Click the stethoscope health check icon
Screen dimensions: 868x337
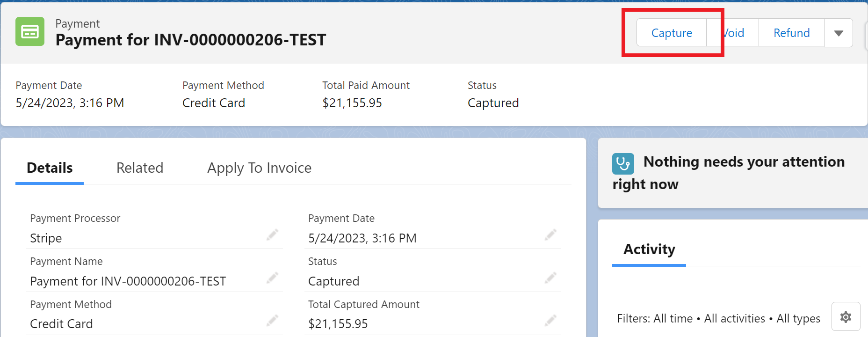623,164
